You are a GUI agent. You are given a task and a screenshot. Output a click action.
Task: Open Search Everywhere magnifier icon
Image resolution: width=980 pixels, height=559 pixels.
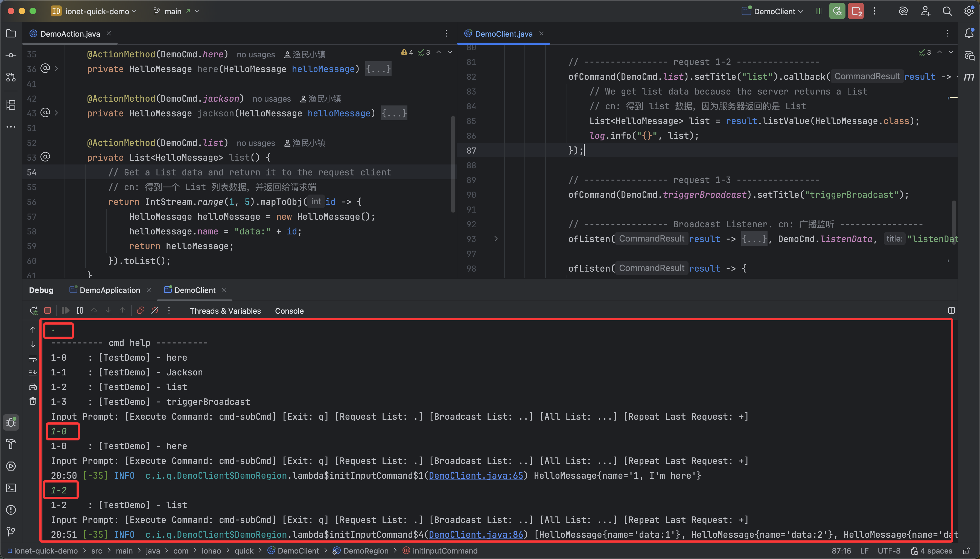[947, 11]
